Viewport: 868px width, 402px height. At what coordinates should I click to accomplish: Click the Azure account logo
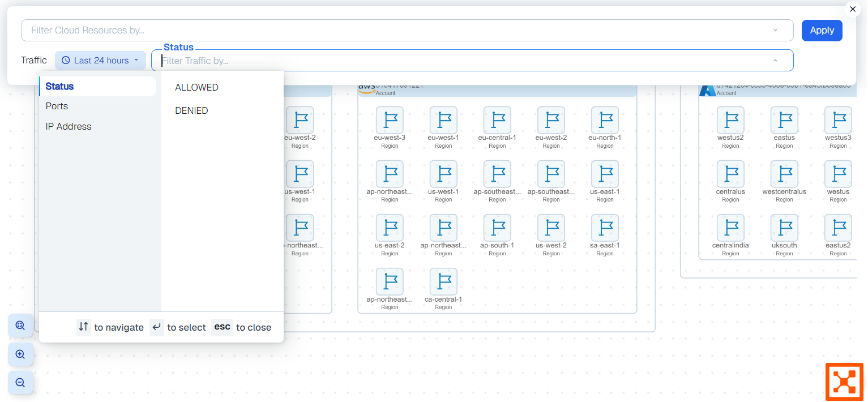pos(707,90)
